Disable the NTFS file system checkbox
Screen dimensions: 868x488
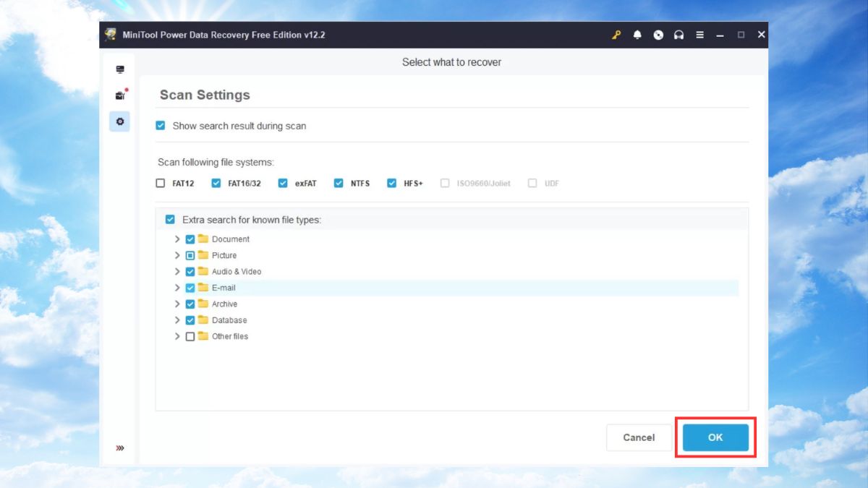[339, 184]
